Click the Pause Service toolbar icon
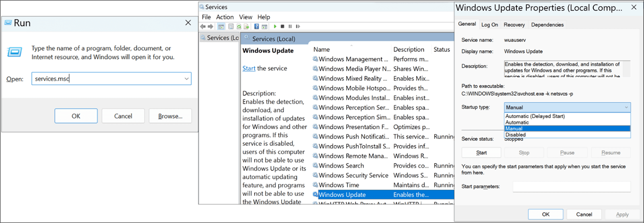 (x=290, y=27)
